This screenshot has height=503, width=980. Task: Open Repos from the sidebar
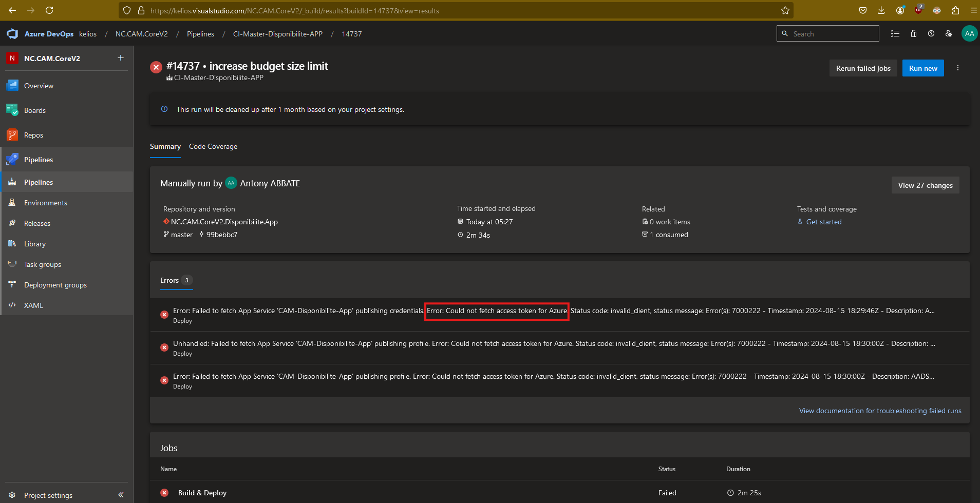pos(33,135)
